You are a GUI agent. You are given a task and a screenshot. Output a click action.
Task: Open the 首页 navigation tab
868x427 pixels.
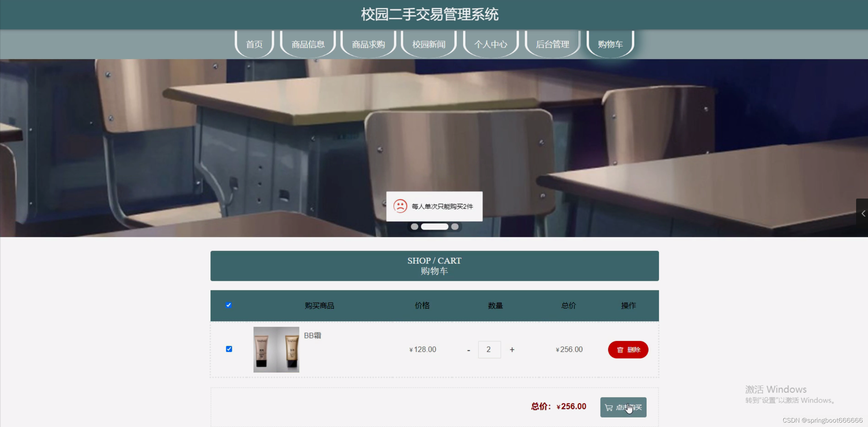(254, 44)
